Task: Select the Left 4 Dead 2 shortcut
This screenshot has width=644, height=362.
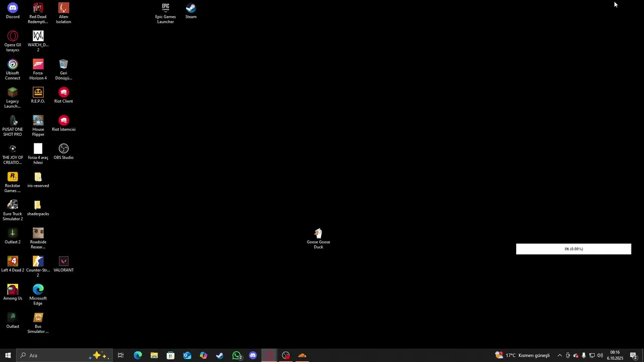Action: click(13, 264)
